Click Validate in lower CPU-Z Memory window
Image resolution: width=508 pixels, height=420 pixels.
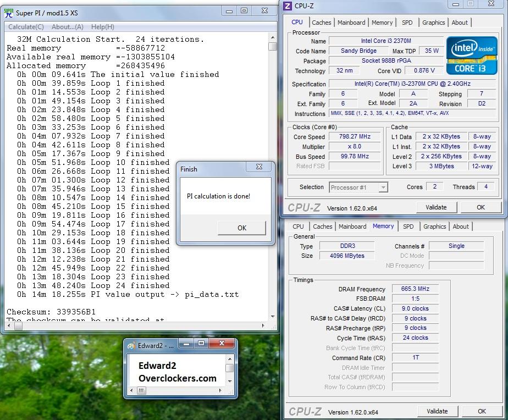click(437, 411)
